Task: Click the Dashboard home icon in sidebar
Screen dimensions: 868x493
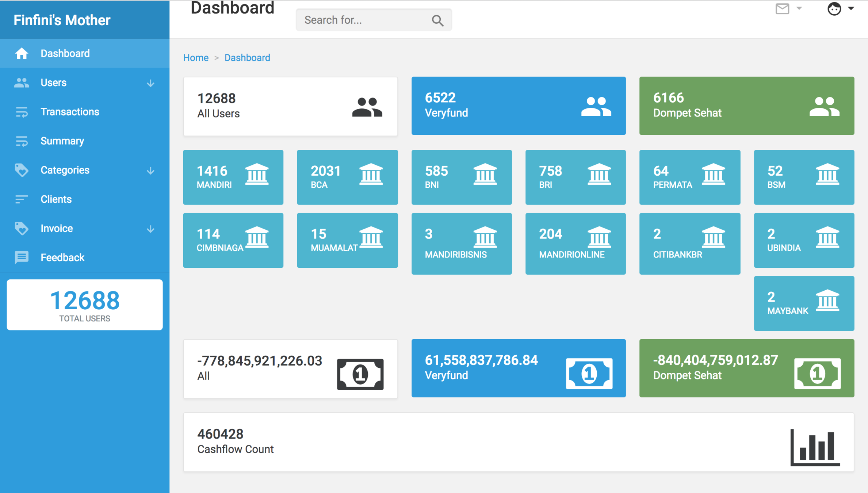Action: (22, 54)
